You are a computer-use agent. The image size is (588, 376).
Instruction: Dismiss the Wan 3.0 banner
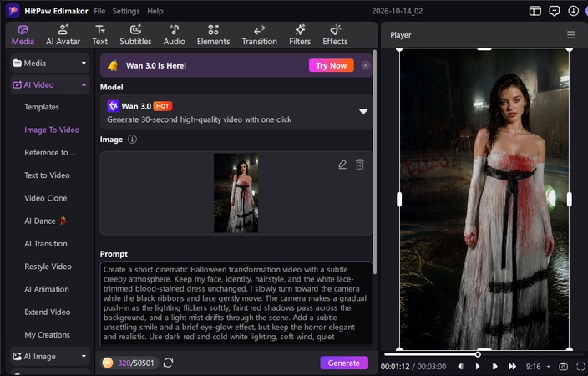coord(366,65)
